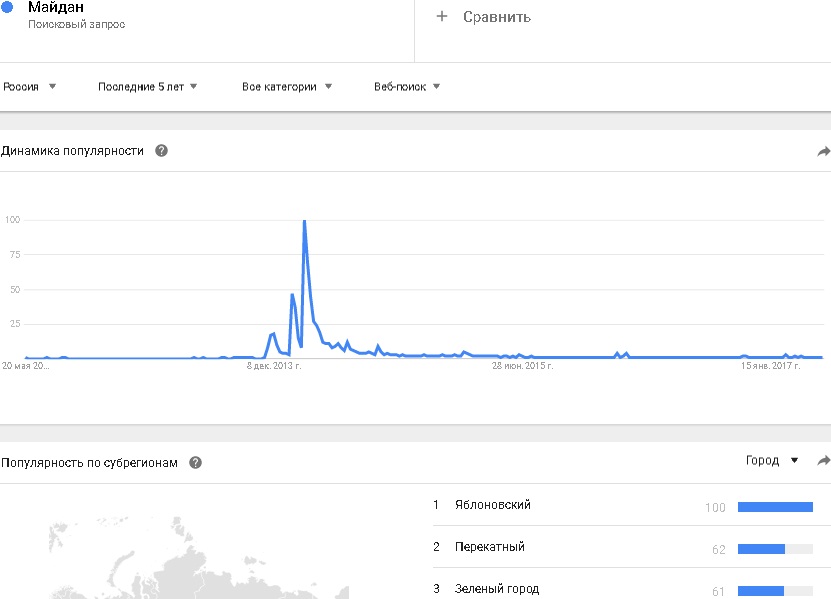Change the Веб-поиск search type filter
This screenshot has width=831, height=599.
pos(407,87)
